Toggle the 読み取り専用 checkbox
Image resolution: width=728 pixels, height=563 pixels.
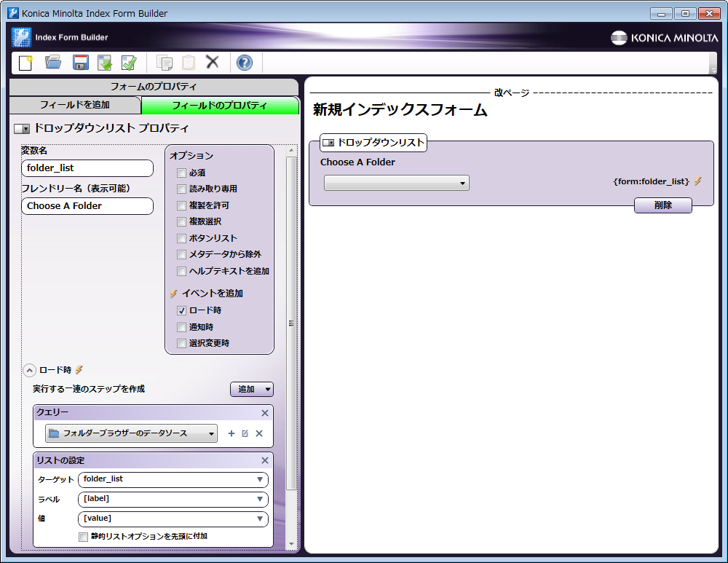[x=181, y=189]
